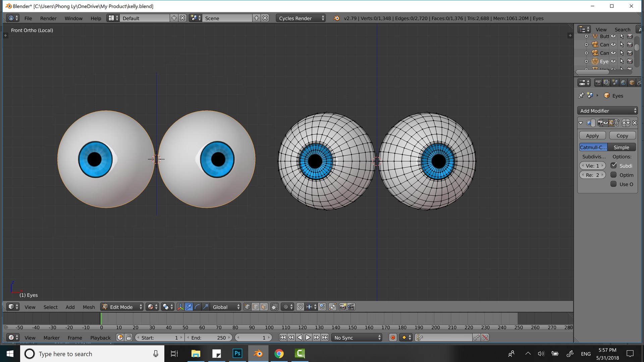Jump to the start frame
Image resolution: width=644 pixels, height=362 pixels.
pyautogui.click(x=283, y=338)
